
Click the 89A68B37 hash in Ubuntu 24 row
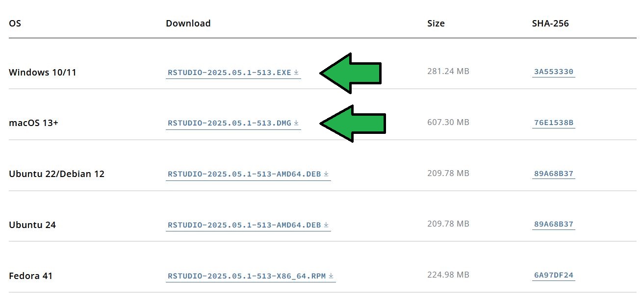(553, 224)
